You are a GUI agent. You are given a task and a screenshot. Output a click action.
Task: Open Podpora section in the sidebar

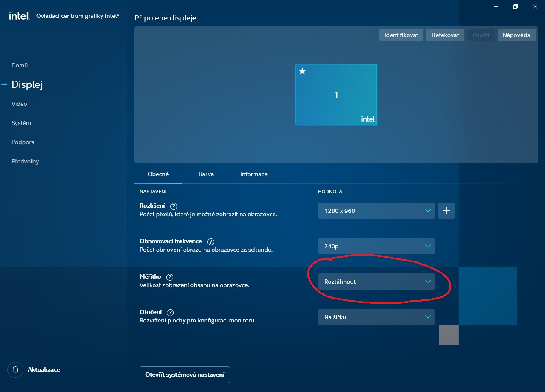point(23,142)
